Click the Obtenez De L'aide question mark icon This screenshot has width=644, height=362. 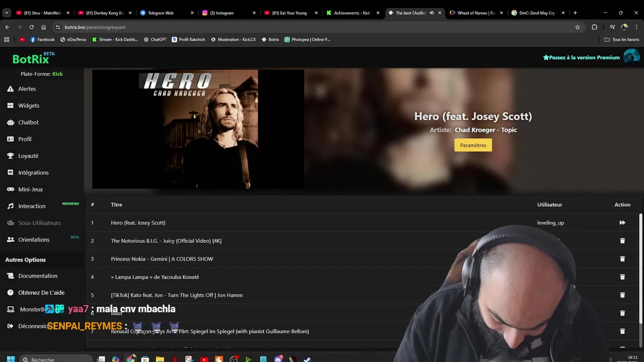click(x=10, y=293)
